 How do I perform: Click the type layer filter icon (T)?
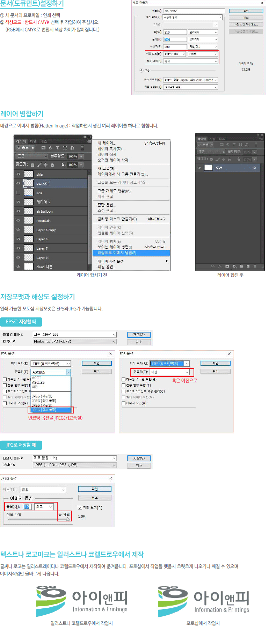point(58,148)
